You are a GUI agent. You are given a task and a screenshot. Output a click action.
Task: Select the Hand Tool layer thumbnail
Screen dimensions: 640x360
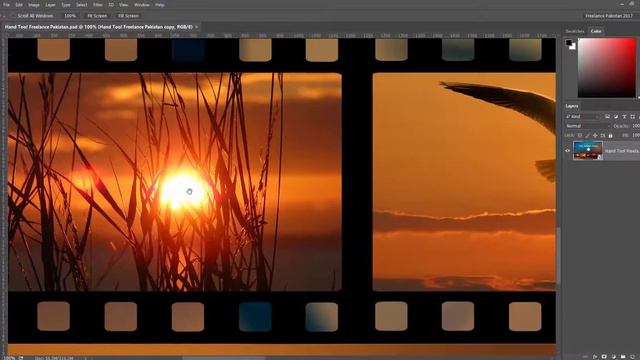pos(588,151)
